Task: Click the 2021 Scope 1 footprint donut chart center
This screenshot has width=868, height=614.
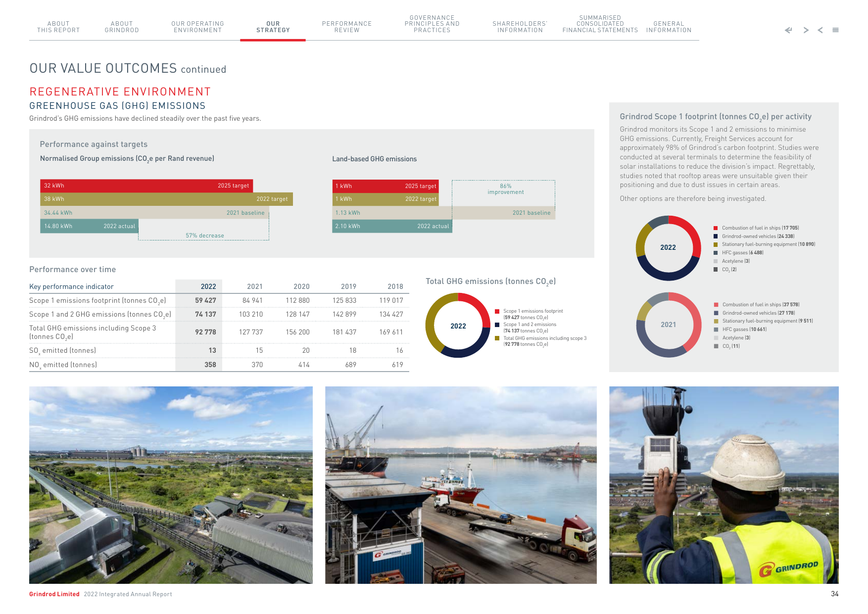Action: point(669,325)
